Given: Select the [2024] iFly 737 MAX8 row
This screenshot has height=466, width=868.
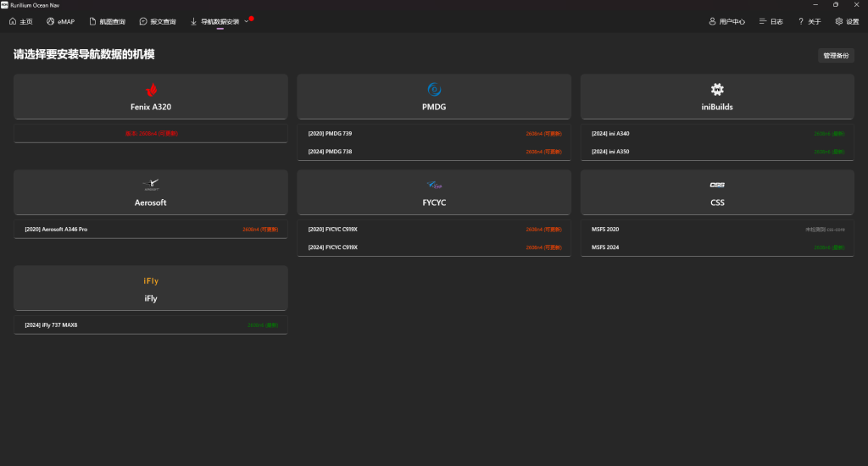Looking at the screenshot, I should click(x=151, y=325).
